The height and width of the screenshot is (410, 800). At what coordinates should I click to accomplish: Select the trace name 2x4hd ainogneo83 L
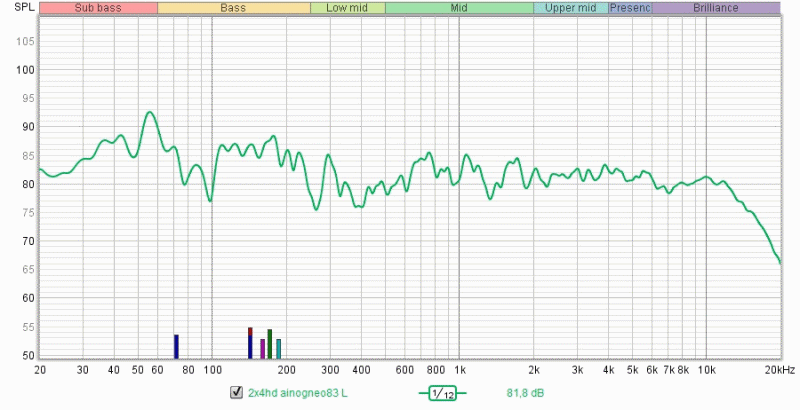click(x=297, y=393)
